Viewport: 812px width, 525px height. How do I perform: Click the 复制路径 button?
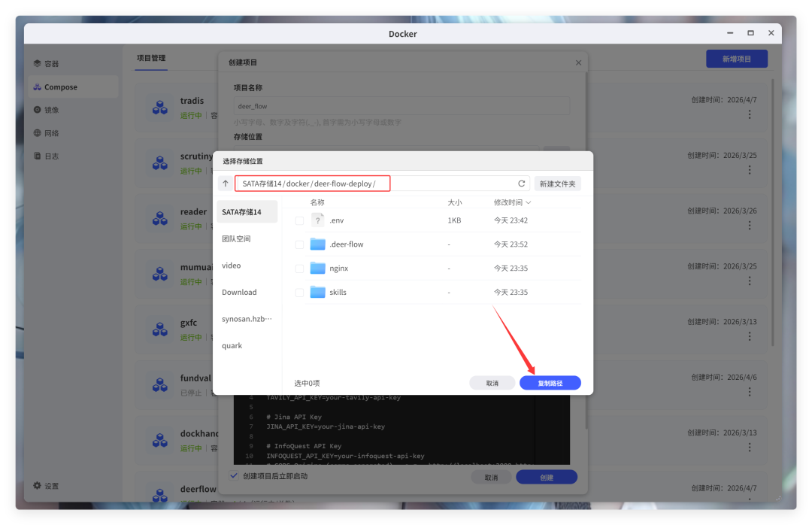[x=550, y=383]
